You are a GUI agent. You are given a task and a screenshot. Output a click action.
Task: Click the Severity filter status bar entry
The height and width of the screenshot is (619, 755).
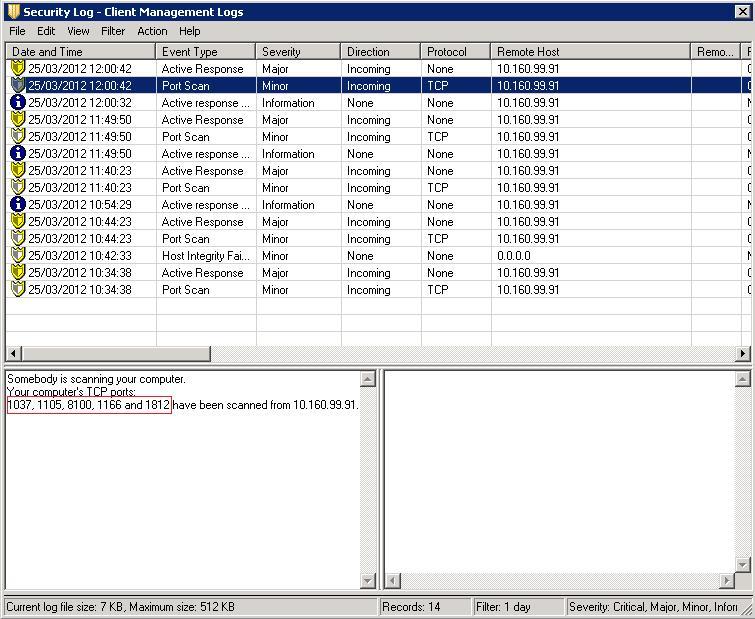[653, 607]
